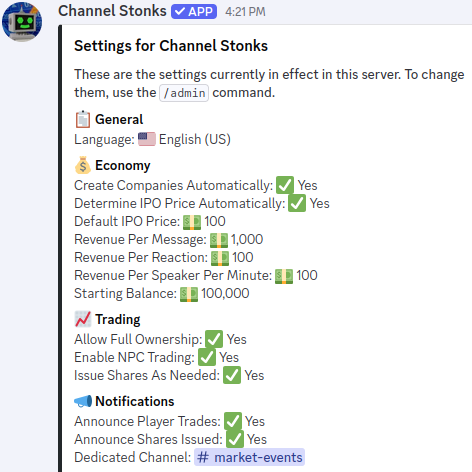Click the Enable NPC Trading checkmark

coord(207,357)
